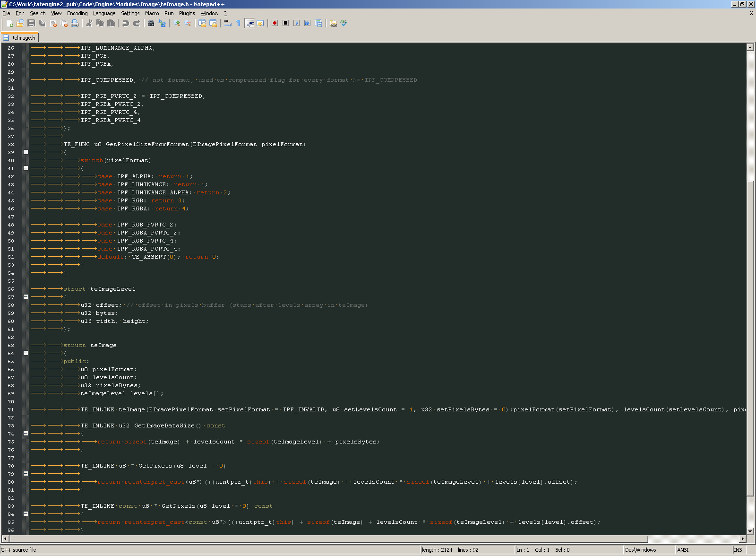Print the current document via toolbar

point(75,23)
